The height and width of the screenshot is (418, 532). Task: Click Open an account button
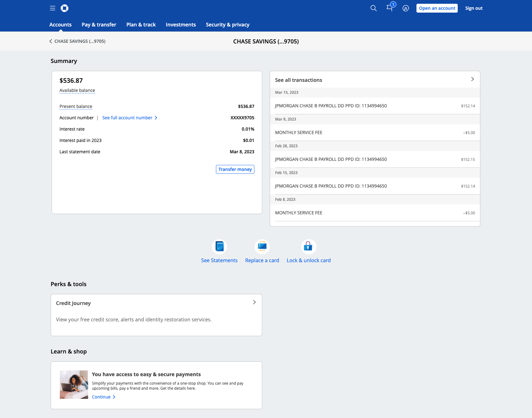click(x=437, y=8)
